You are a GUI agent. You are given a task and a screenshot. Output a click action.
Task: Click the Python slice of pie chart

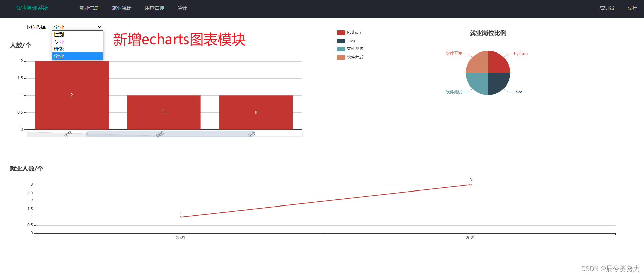click(x=497, y=64)
